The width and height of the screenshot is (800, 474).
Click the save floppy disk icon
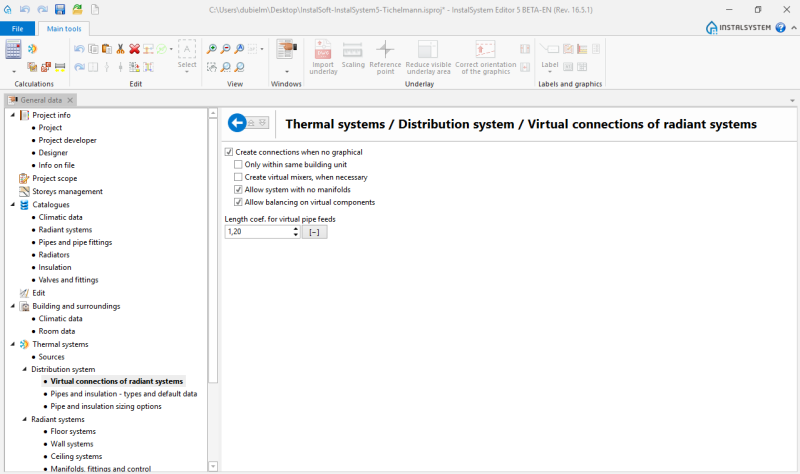(60, 10)
